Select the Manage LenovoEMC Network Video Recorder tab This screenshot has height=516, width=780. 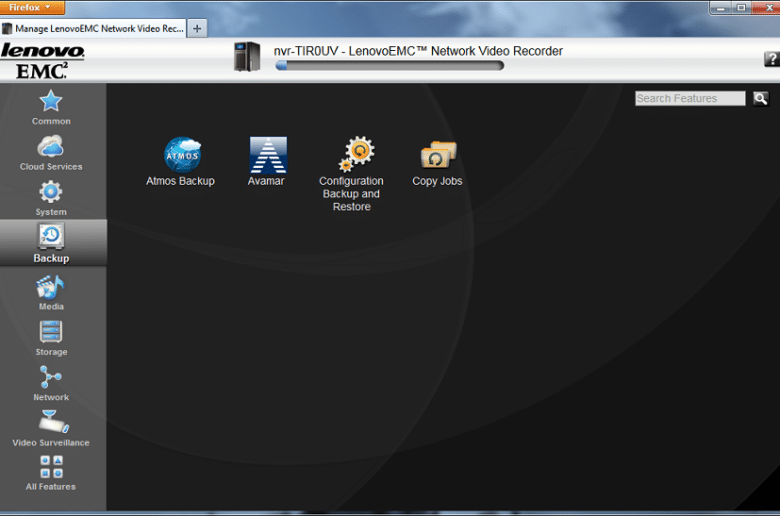tap(94, 28)
